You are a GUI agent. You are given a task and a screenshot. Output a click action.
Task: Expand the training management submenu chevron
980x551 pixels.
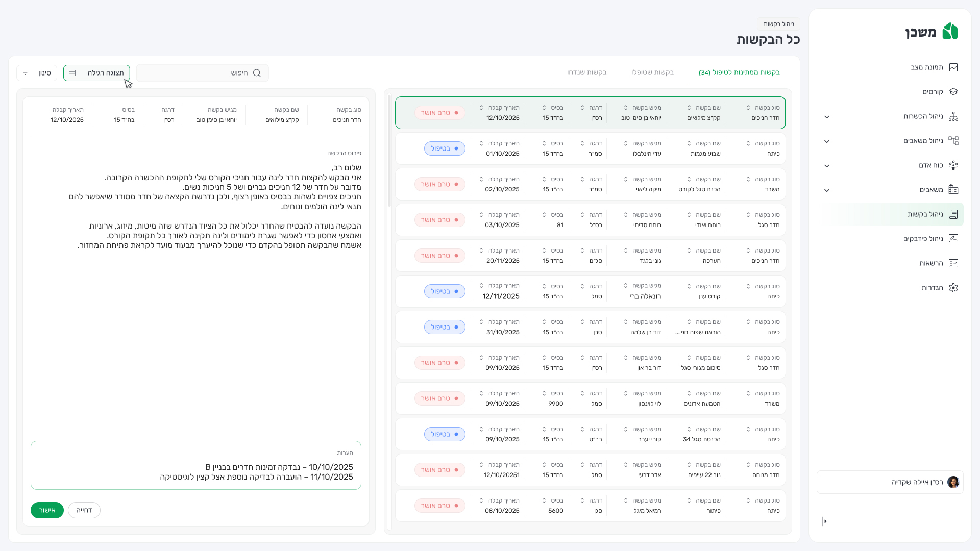(x=827, y=117)
